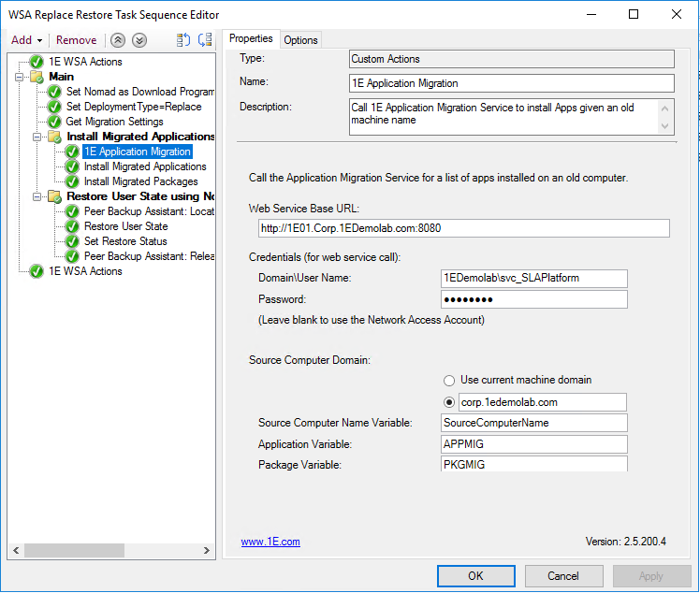Click the move up double-chevron icon
The height and width of the screenshot is (593, 700).
118,40
